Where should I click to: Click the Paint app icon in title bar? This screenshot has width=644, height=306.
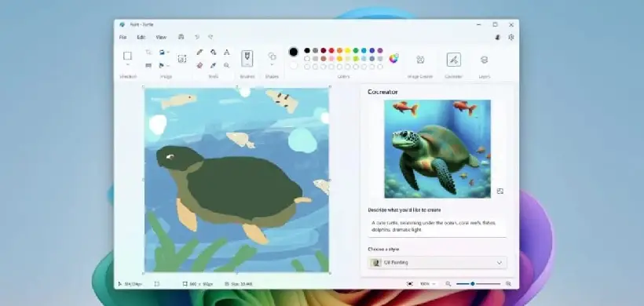point(123,24)
